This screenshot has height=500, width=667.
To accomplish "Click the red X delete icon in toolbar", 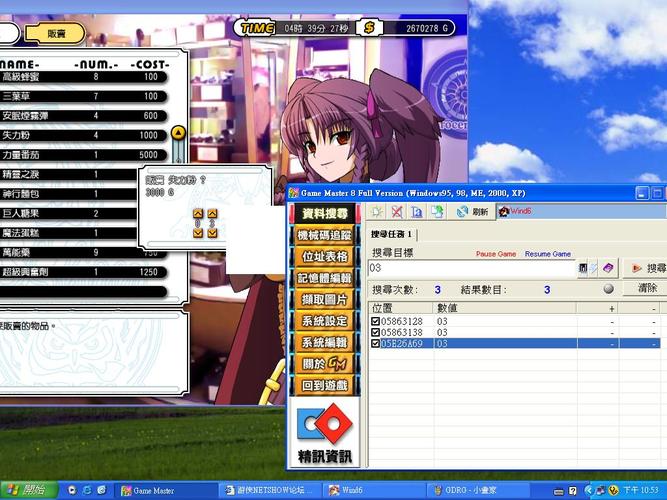I will tap(397, 211).
